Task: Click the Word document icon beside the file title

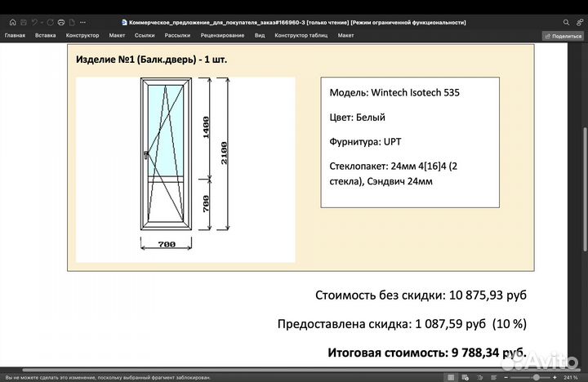Action: (x=124, y=23)
